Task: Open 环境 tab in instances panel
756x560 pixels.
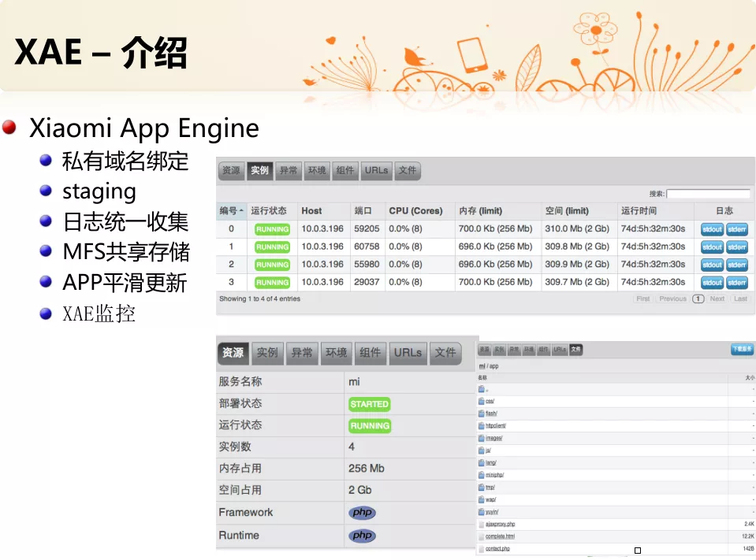Action: [x=317, y=170]
